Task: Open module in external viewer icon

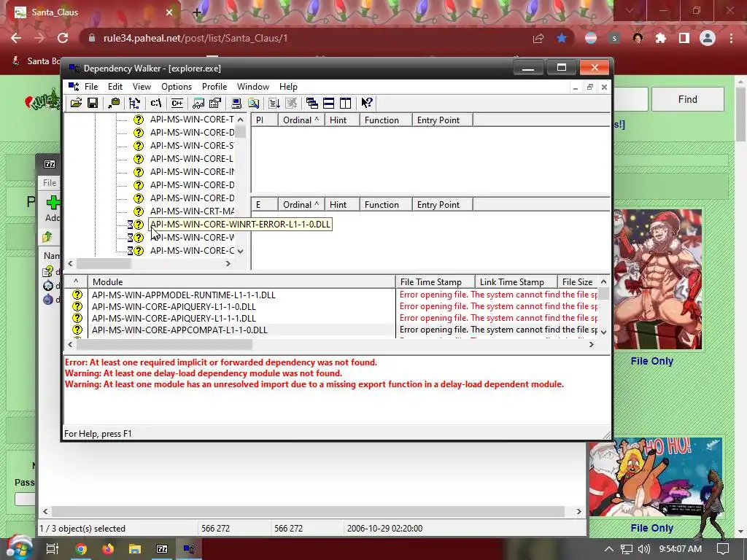Action: (198, 103)
